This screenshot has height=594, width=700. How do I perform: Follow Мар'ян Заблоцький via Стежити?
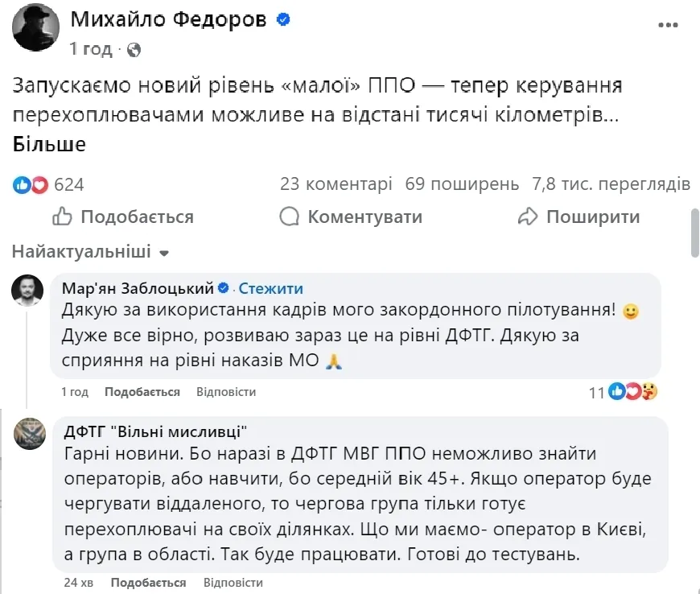pos(273,288)
